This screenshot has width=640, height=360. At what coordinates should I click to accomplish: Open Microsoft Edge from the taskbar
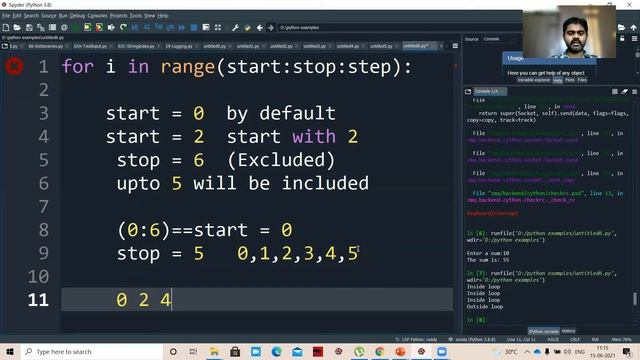pyautogui.click(x=276, y=351)
